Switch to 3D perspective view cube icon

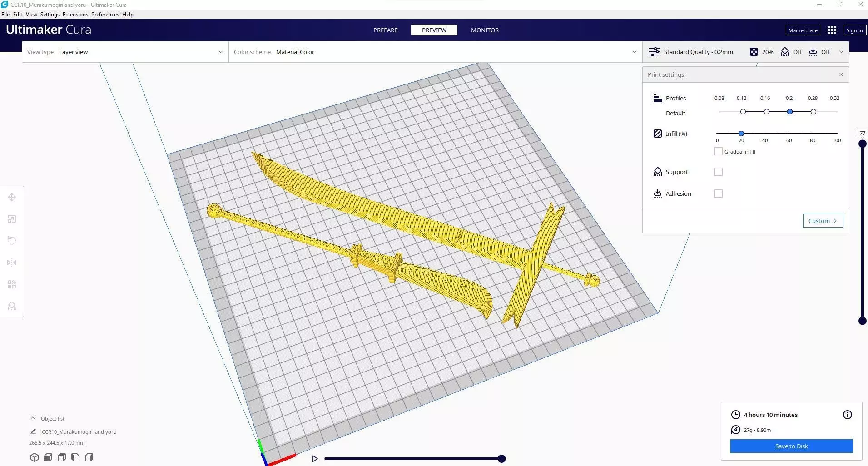tap(35, 457)
